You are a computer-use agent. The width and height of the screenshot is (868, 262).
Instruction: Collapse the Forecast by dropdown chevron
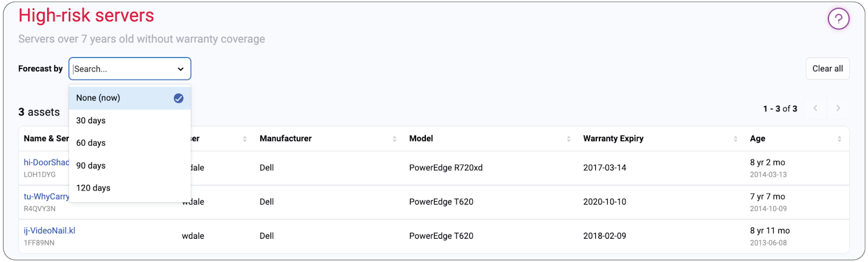(x=181, y=69)
